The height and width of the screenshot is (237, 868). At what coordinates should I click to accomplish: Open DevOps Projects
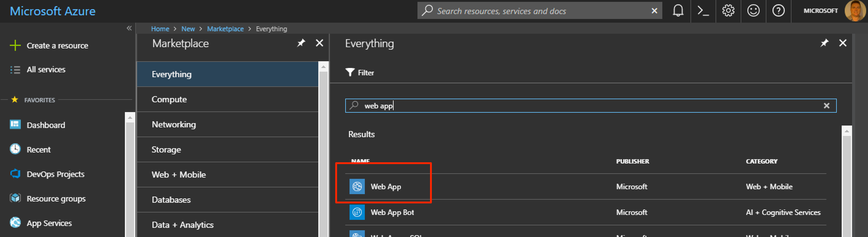56,174
